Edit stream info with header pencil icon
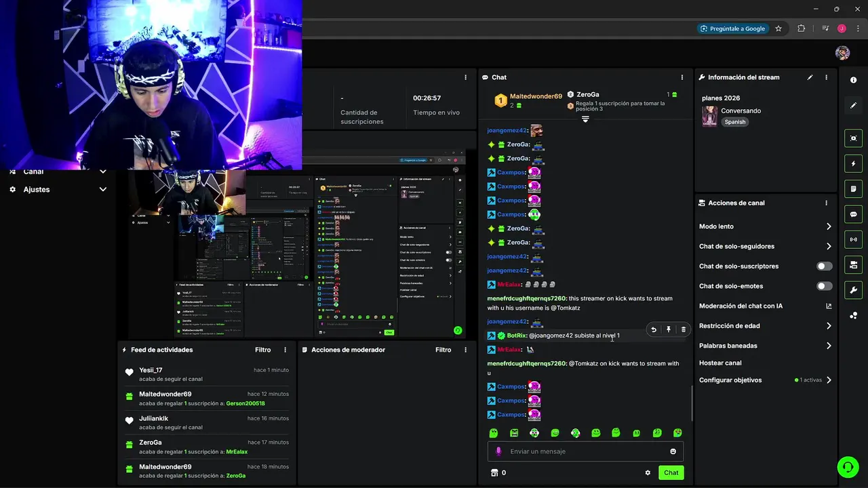Viewport: 868px width, 488px height. point(810,77)
